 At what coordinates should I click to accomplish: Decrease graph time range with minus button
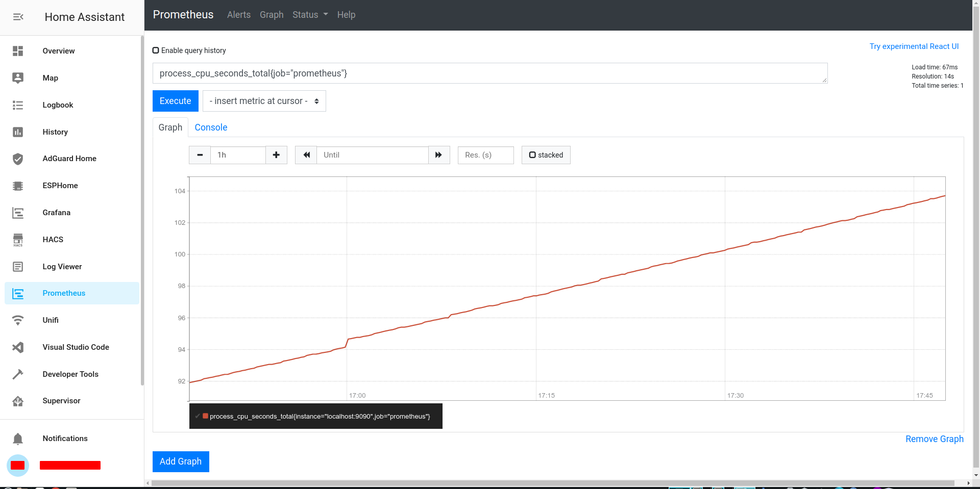coord(200,155)
